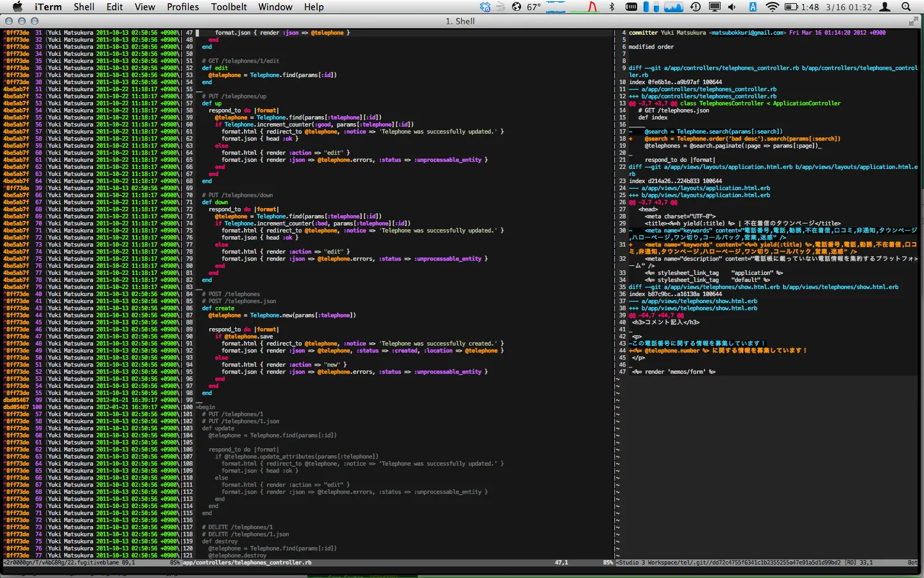
Task: Open Spotlight search magnifying glass
Action: (x=906, y=7)
